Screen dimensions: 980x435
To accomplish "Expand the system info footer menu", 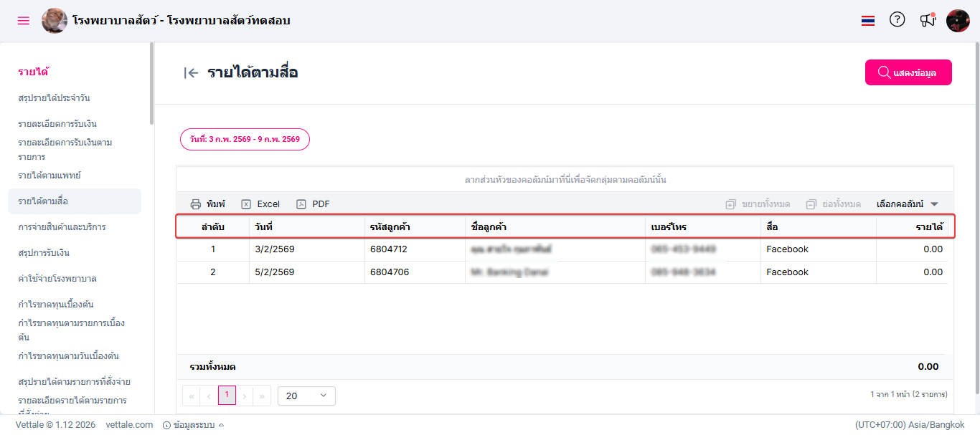I will [x=194, y=425].
